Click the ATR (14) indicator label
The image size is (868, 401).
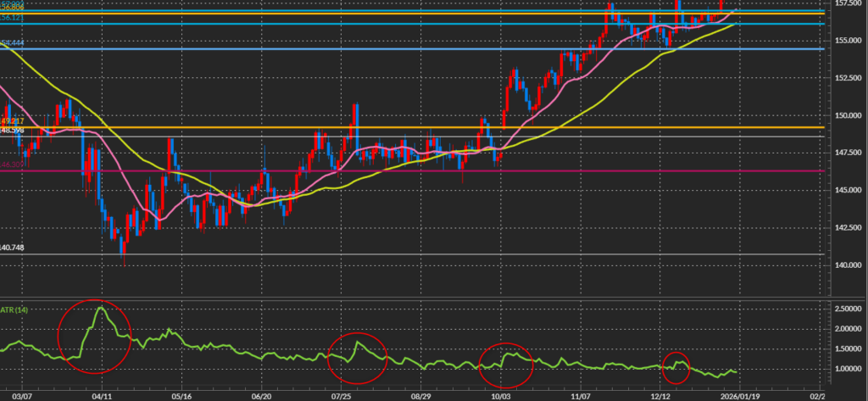click(x=15, y=310)
